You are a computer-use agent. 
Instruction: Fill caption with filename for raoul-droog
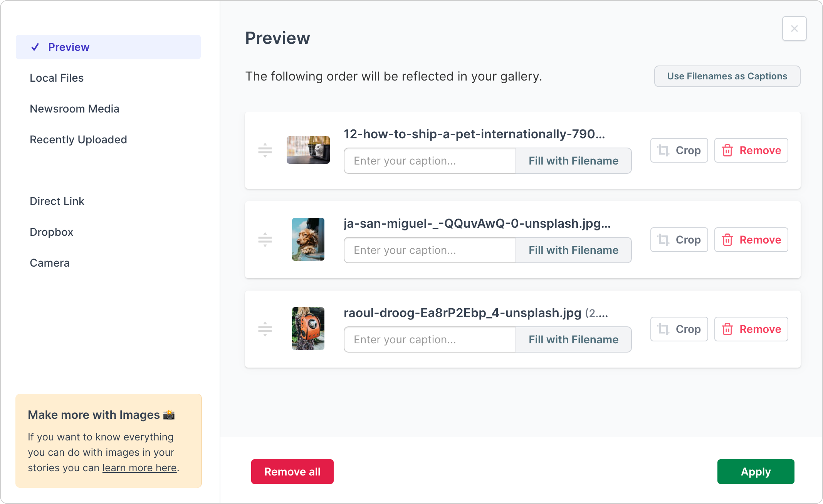(573, 339)
